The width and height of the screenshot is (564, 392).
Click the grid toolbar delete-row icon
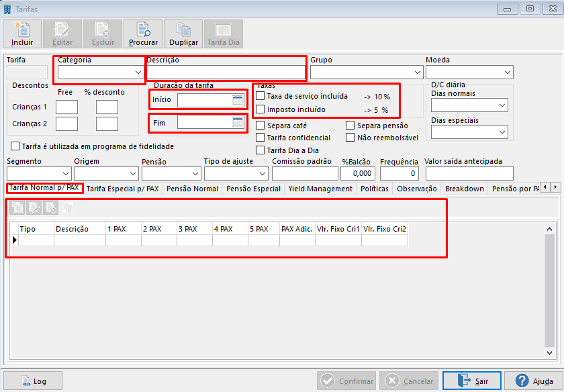50,207
